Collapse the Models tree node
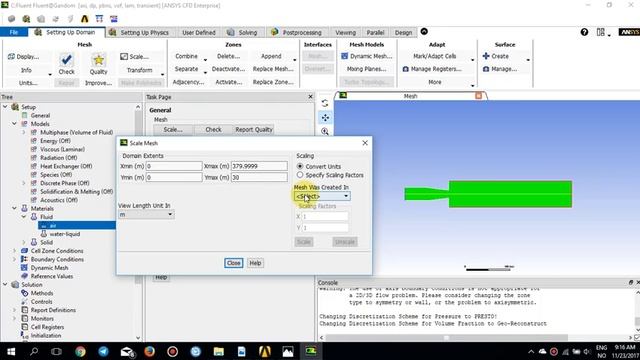Image resolution: width=640 pixels, height=360 pixels. pyautogui.click(x=14, y=123)
